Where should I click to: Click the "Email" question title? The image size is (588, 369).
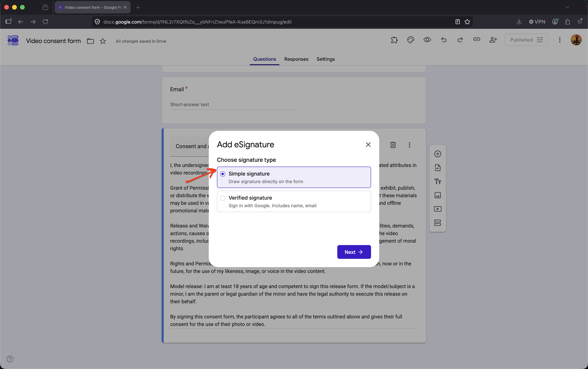point(177,89)
